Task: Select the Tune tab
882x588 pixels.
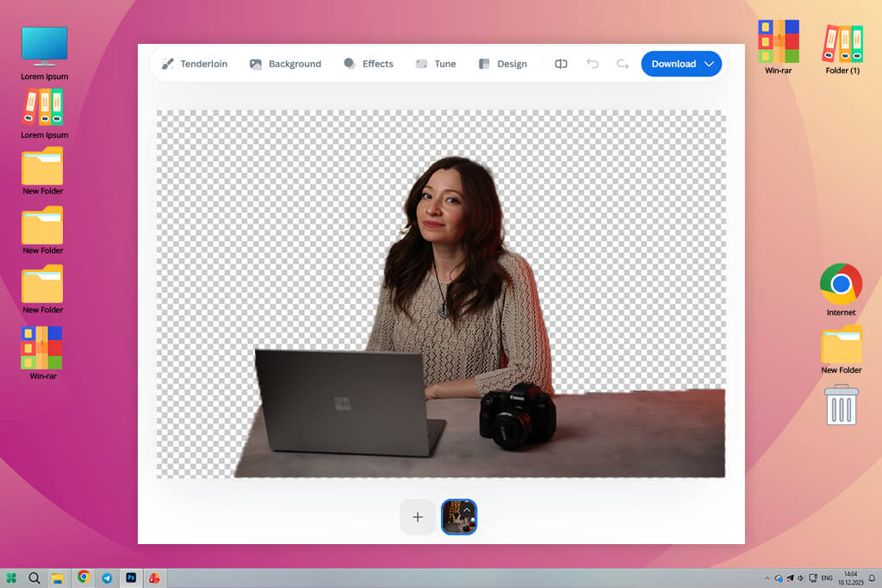Action: point(436,64)
